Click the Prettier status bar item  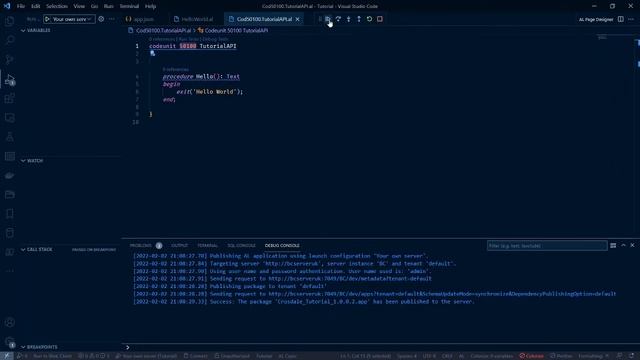pyautogui.click(x=562, y=356)
